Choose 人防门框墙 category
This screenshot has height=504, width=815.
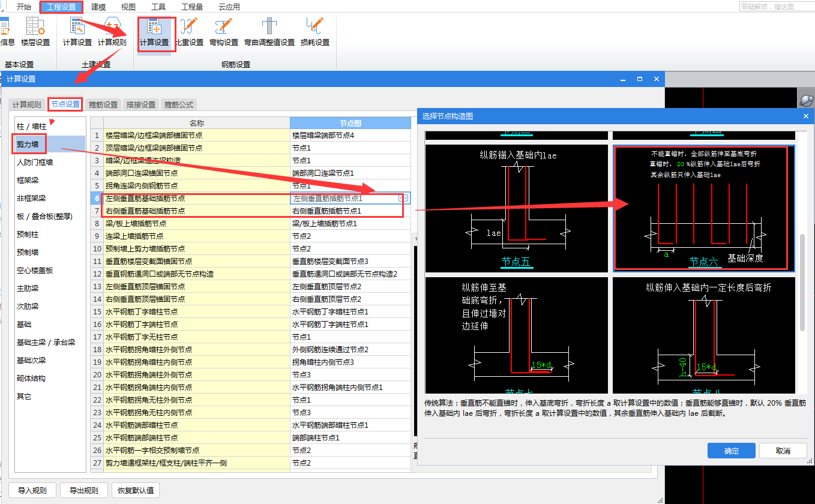tap(50, 163)
